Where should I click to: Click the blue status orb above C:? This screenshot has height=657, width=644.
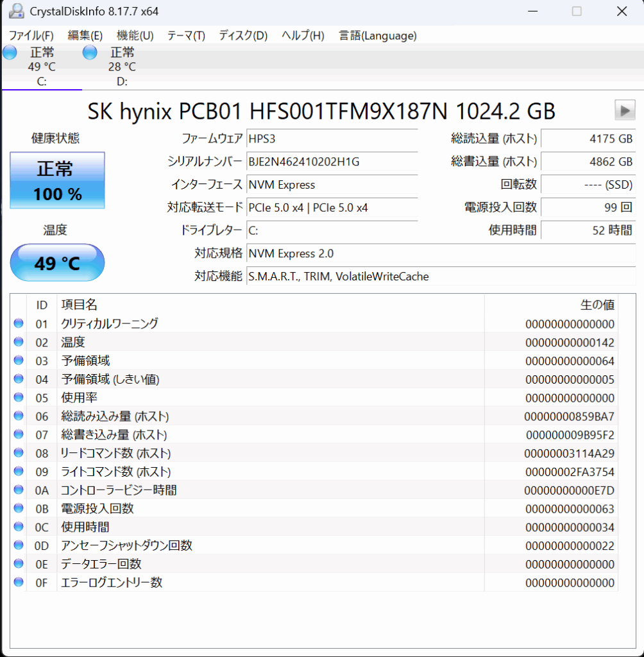pyautogui.click(x=10, y=53)
